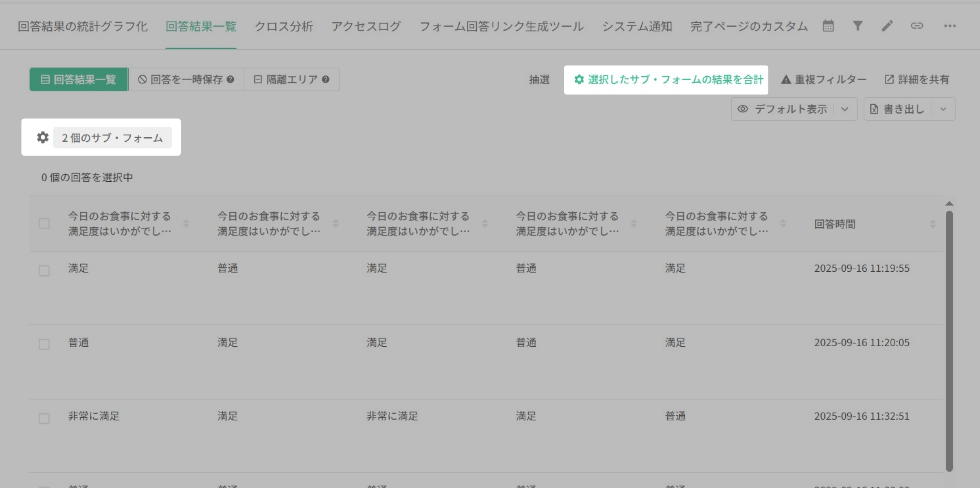980x488 pixels.
Task: Check the row answered at 11:20:05
Action: [44, 344]
